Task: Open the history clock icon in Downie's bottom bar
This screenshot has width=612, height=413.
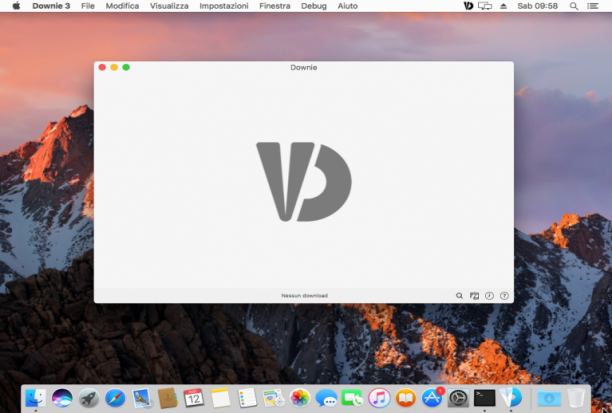Action: (x=489, y=296)
